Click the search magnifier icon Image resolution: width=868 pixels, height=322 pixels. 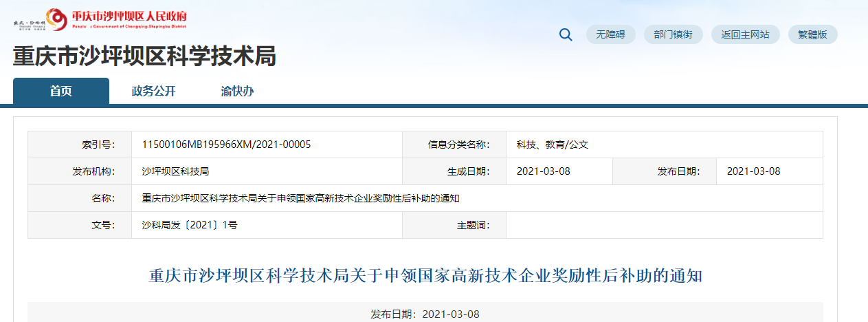[566, 34]
